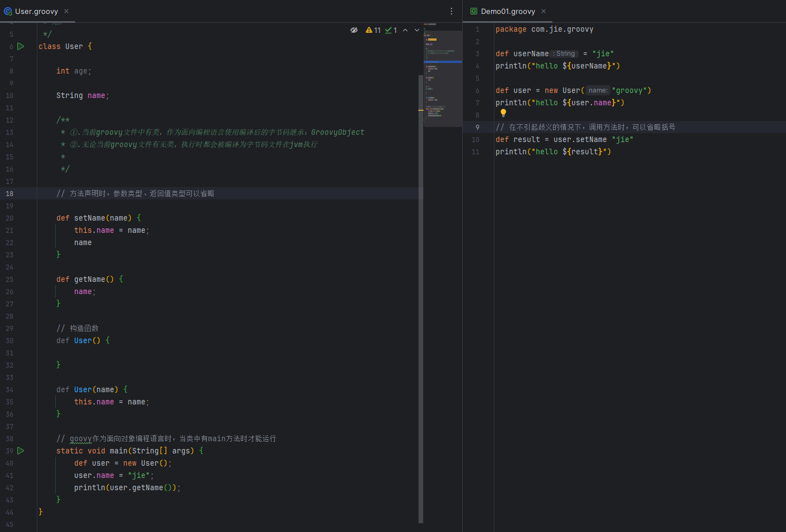Click 'def User(name)' constructor declaration

point(87,389)
